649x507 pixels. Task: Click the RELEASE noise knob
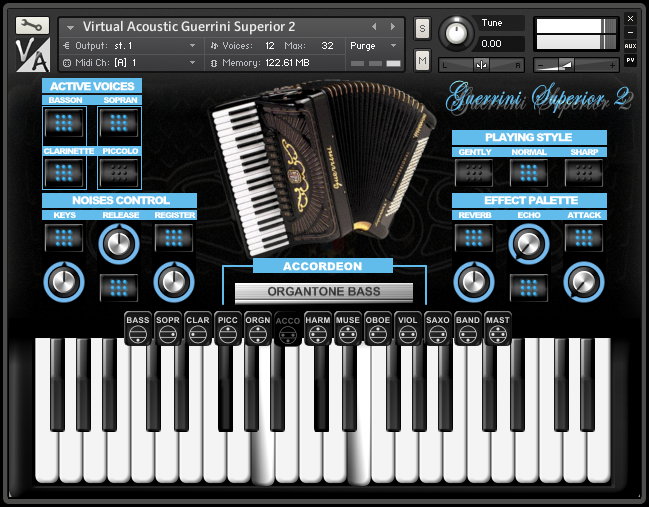tap(119, 244)
